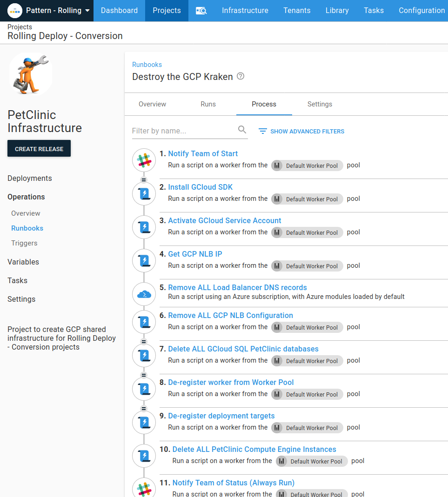Click the CREATE RELEASE button

click(x=39, y=148)
